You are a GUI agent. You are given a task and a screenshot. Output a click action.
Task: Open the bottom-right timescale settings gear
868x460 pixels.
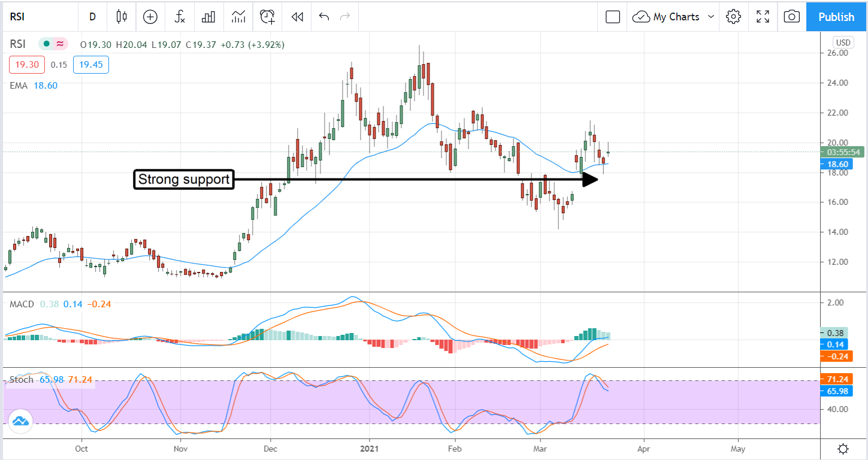844,449
